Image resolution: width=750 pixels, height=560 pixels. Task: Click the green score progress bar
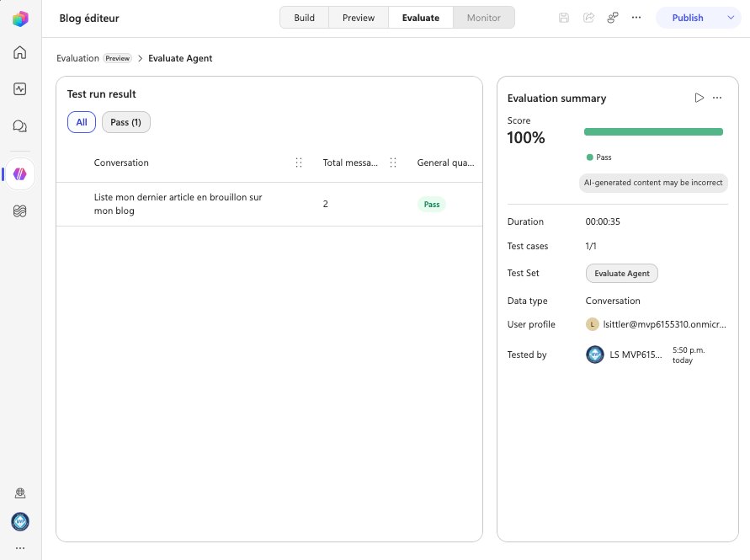pyautogui.click(x=653, y=132)
